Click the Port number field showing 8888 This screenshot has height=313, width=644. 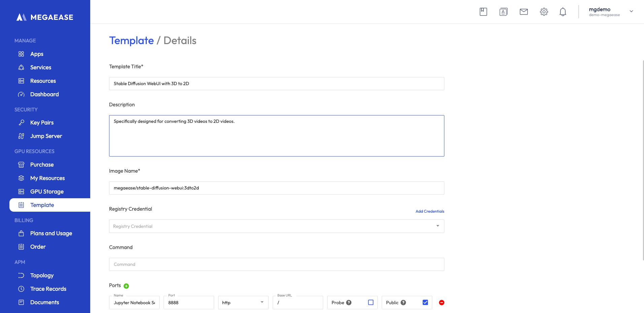point(189,303)
